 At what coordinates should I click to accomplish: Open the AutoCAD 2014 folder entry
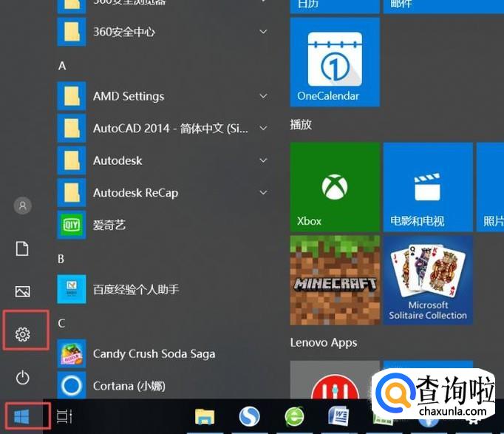[163, 128]
